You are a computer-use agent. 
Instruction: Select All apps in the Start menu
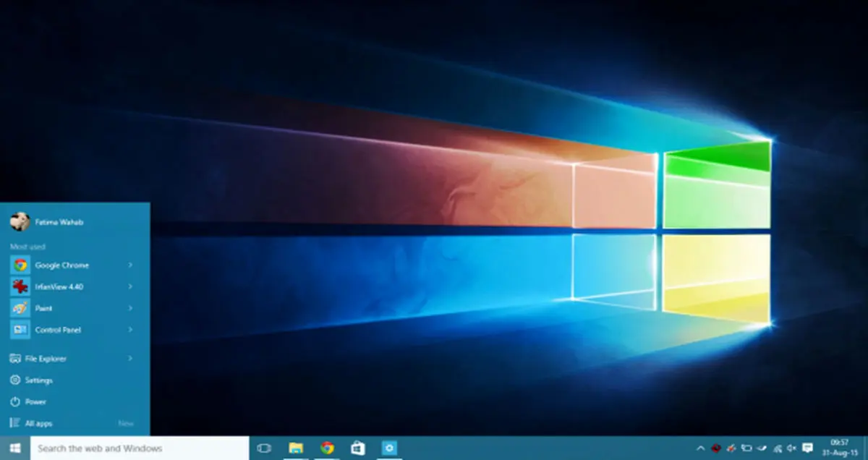tap(38, 423)
